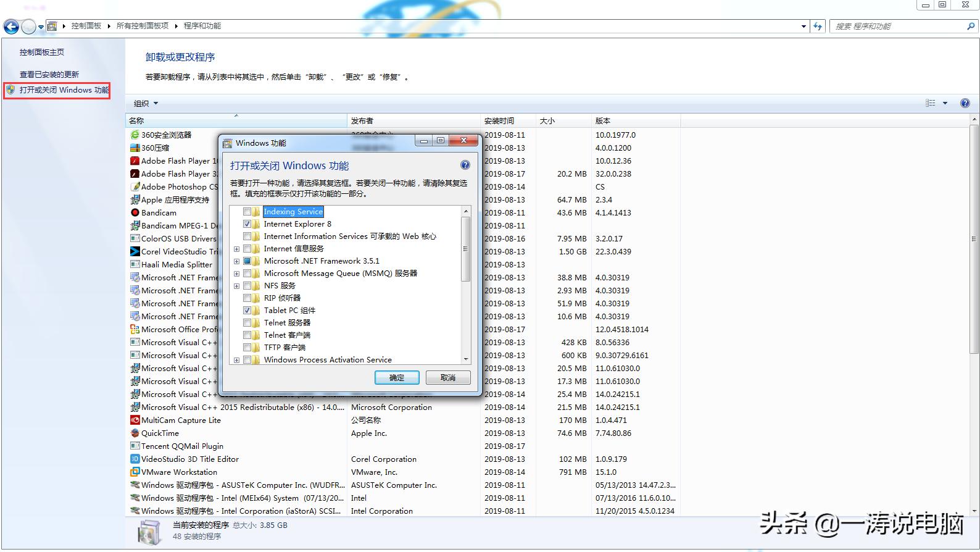Click the refresh icon beside address bar
980x552 pixels.
coord(818,26)
